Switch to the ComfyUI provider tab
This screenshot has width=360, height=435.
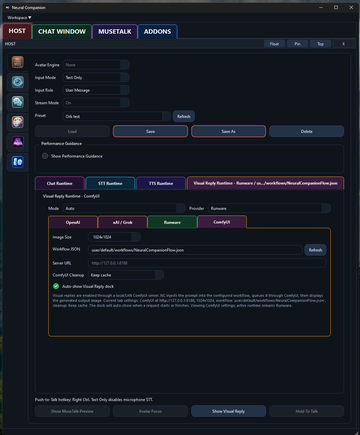pyautogui.click(x=222, y=222)
